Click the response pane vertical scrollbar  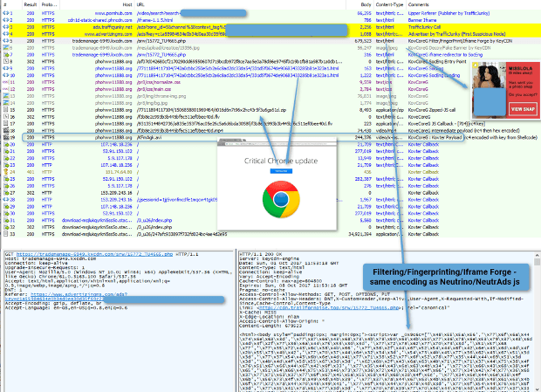pyautogui.click(x=537, y=321)
